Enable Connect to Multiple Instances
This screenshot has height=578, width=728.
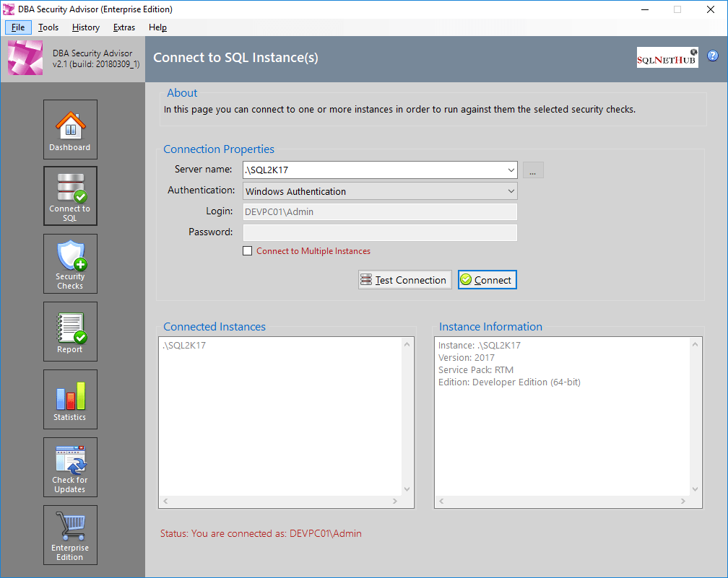(247, 250)
